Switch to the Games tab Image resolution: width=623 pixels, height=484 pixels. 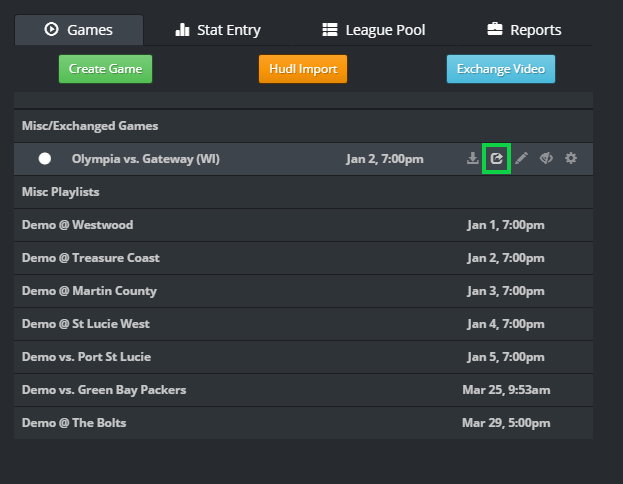[79, 30]
